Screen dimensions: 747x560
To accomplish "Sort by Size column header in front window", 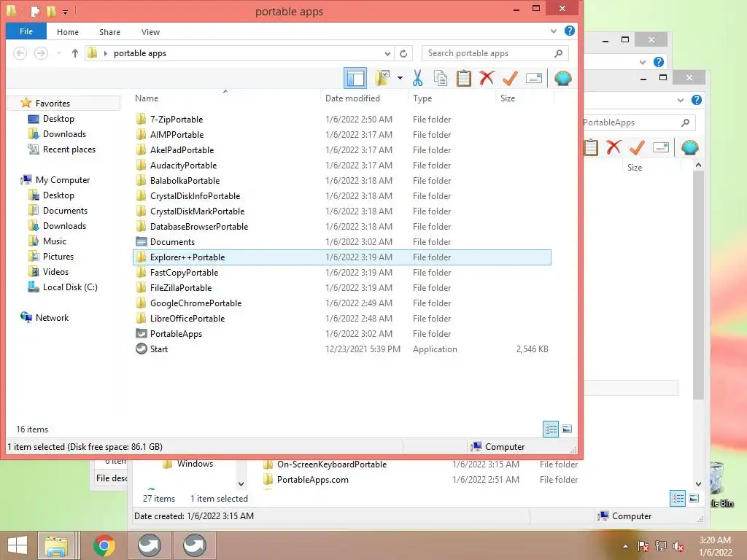I will coord(508,98).
